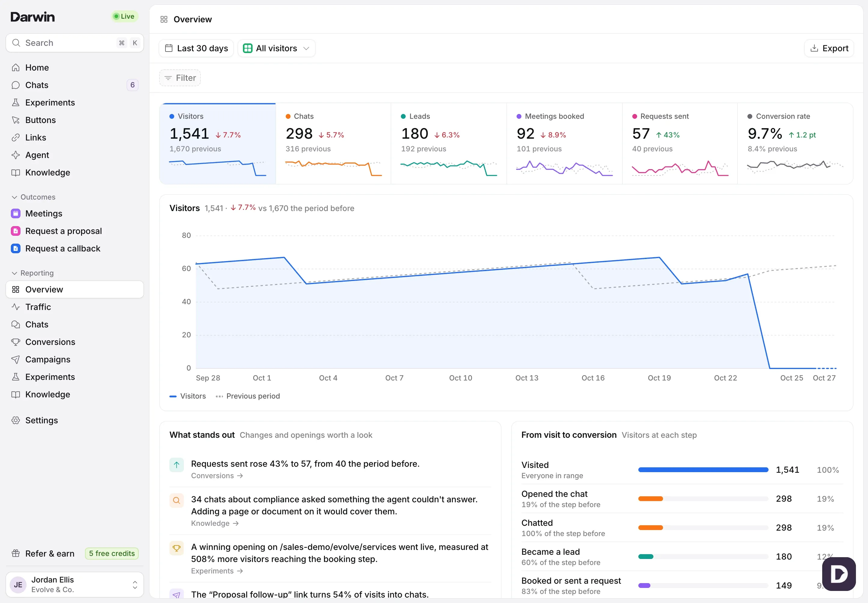
Task: Open the Darwin chat widget button
Action: point(838,574)
